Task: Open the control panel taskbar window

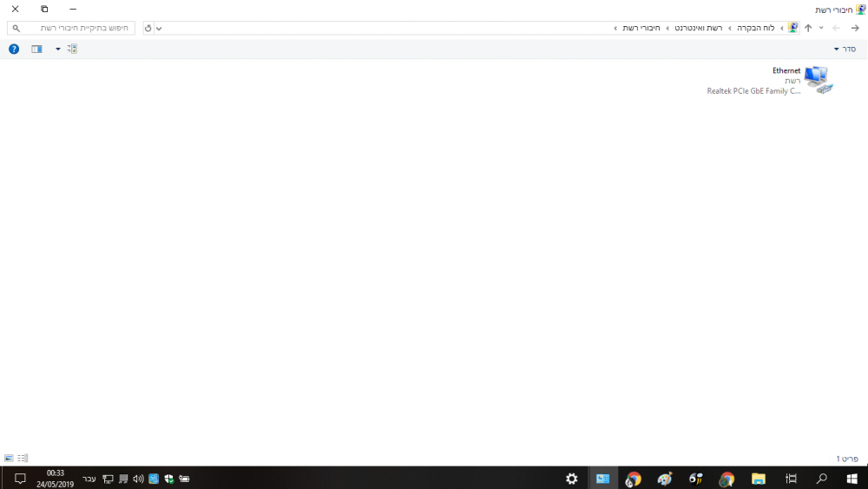Action: pyautogui.click(x=602, y=479)
